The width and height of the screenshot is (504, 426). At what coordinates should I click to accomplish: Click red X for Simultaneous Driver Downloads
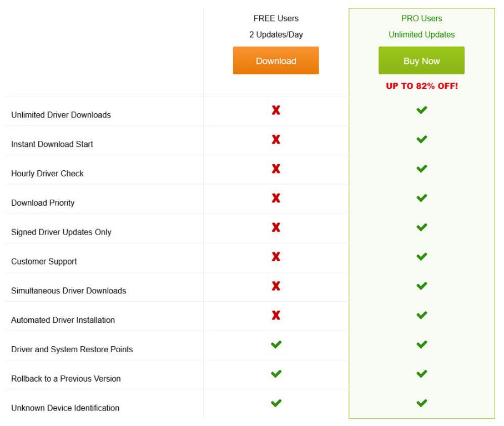276,286
